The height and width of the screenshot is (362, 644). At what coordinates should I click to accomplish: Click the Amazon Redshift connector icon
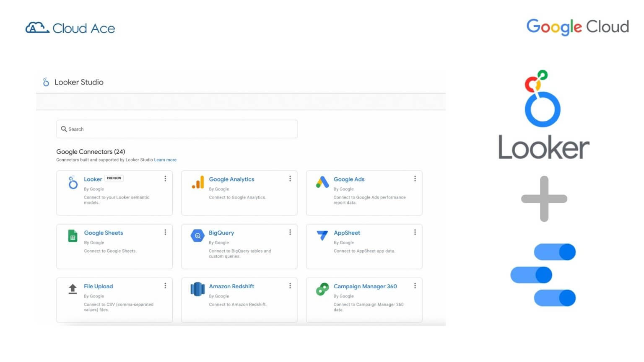tap(197, 289)
